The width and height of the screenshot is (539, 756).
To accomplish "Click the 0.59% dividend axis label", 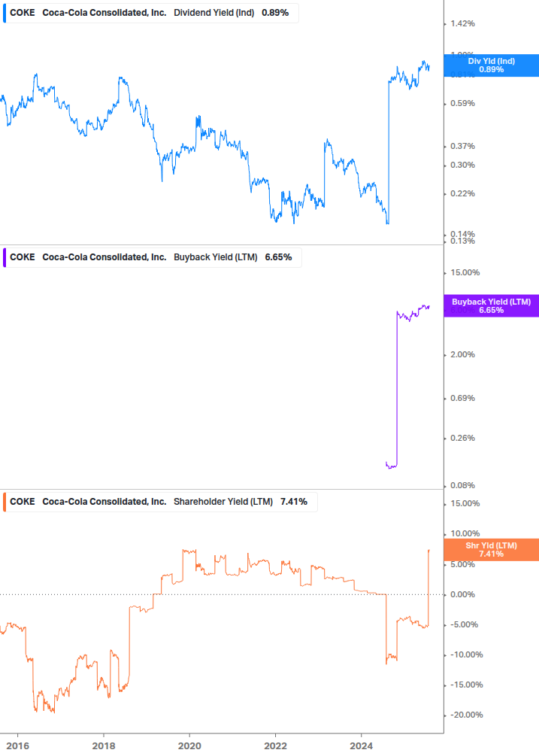I will [462, 103].
